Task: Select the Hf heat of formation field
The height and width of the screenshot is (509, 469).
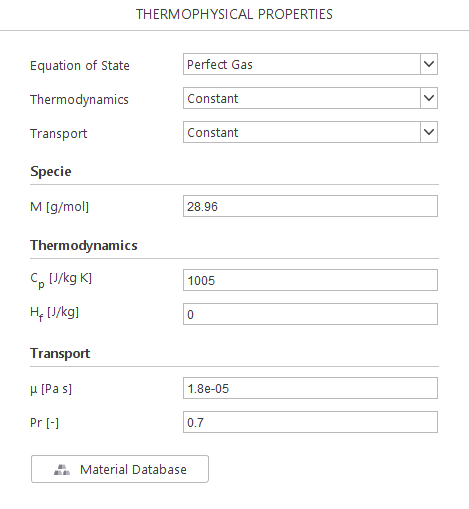Action: (x=310, y=314)
